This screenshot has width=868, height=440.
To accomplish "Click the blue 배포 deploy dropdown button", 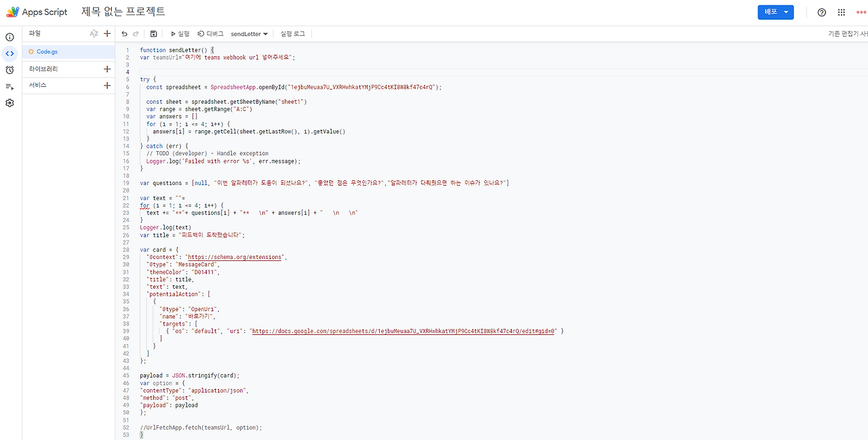I will pyautogui.click(x=776, y=12).
